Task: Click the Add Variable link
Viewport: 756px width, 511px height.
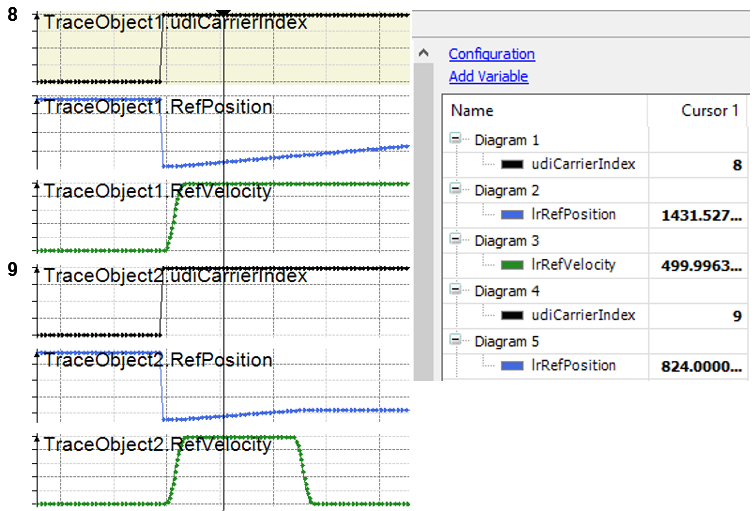Action: pyautogui.click(x=488, y=76)
